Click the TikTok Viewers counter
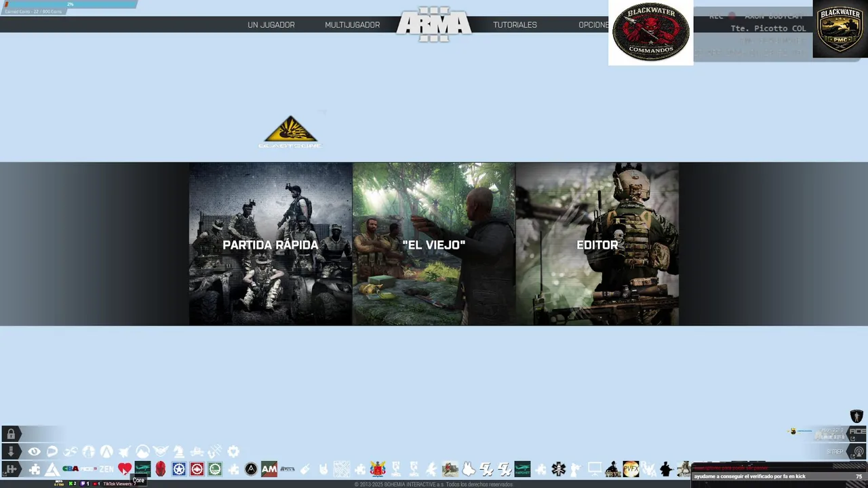Screen dimensions: 868x488 point(120,484)
